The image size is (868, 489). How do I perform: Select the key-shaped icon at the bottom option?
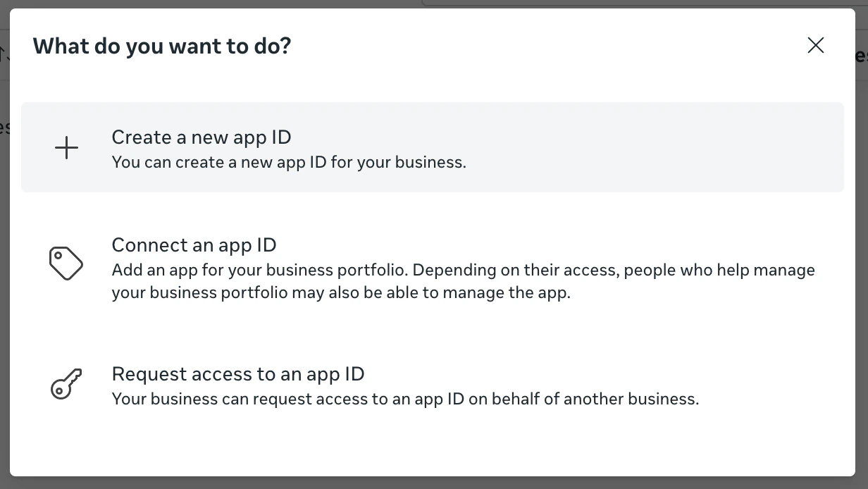coord(65,385)
